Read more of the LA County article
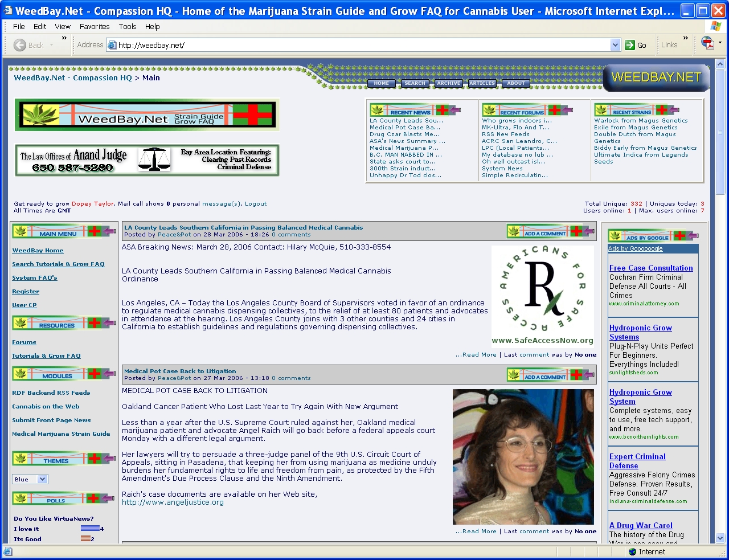This screenshot has height=560, width=729. click(476, 355)
